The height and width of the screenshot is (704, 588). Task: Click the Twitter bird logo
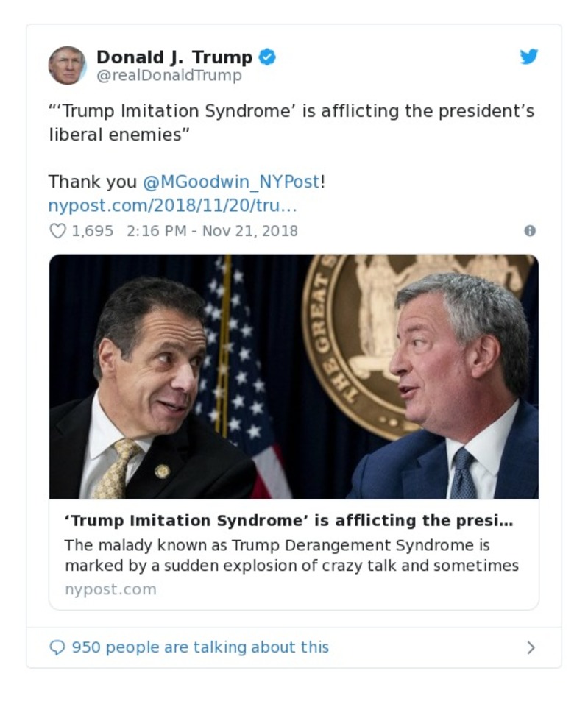tap(528, 57)
